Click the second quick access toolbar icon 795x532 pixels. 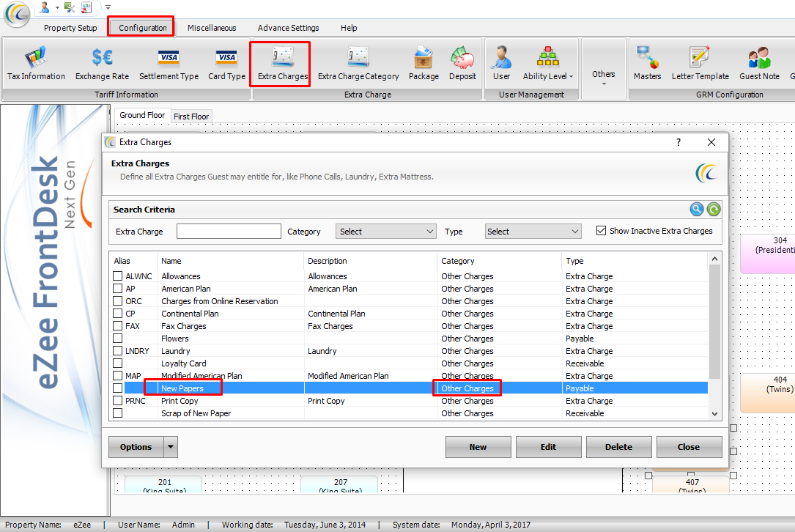click(x=70, y=7)
